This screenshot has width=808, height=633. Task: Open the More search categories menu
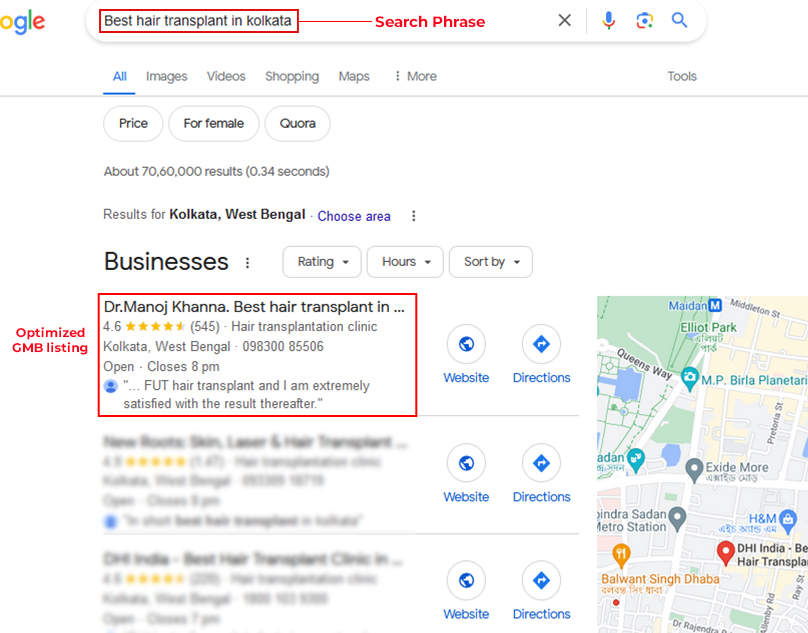(416, 76)
